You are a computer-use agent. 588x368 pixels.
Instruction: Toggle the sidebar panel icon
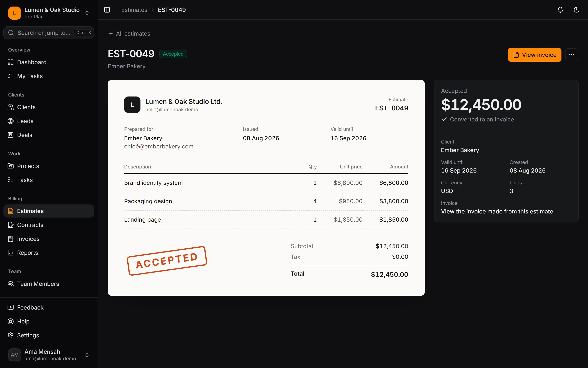[x=107, y=10]
